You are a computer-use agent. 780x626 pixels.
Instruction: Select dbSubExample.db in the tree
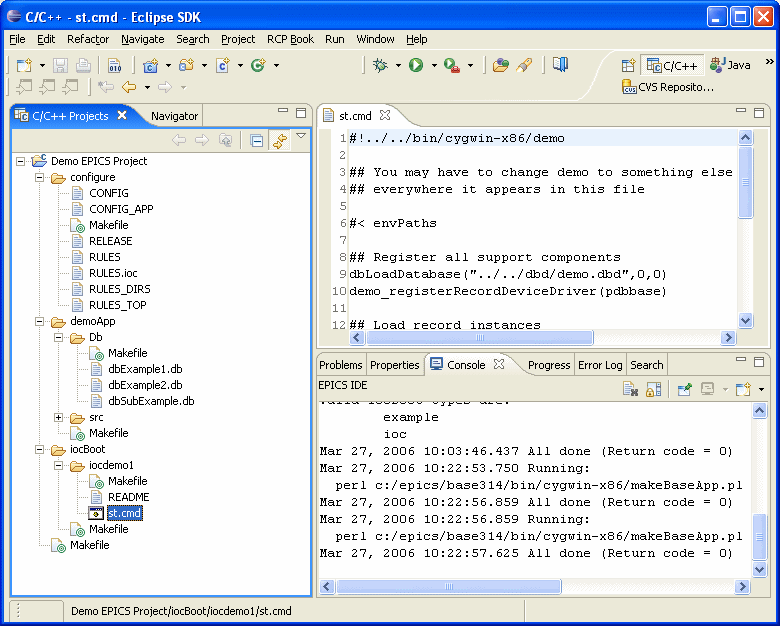tap(151, 401)
